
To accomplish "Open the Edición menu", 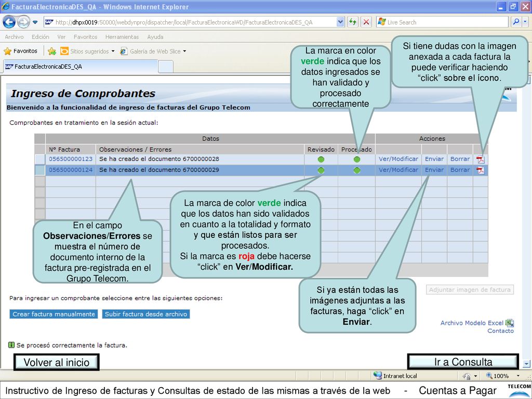I will pos(41,37).
